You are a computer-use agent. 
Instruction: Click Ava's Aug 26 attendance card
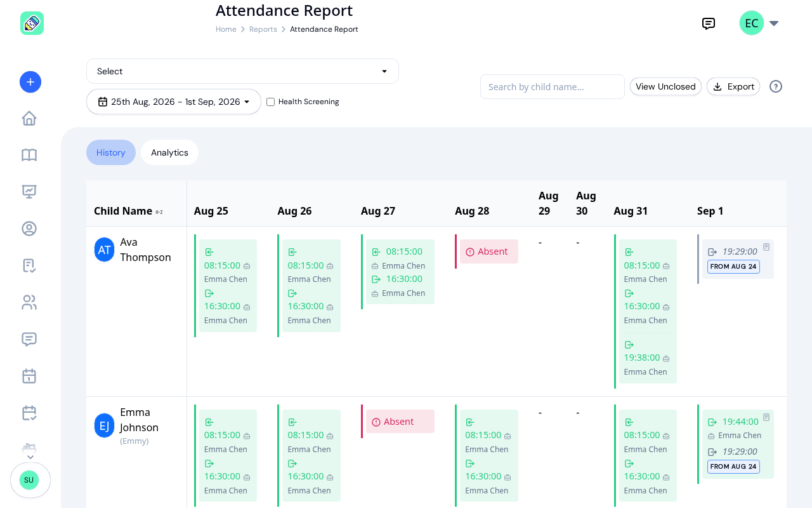tap(311, 286)
